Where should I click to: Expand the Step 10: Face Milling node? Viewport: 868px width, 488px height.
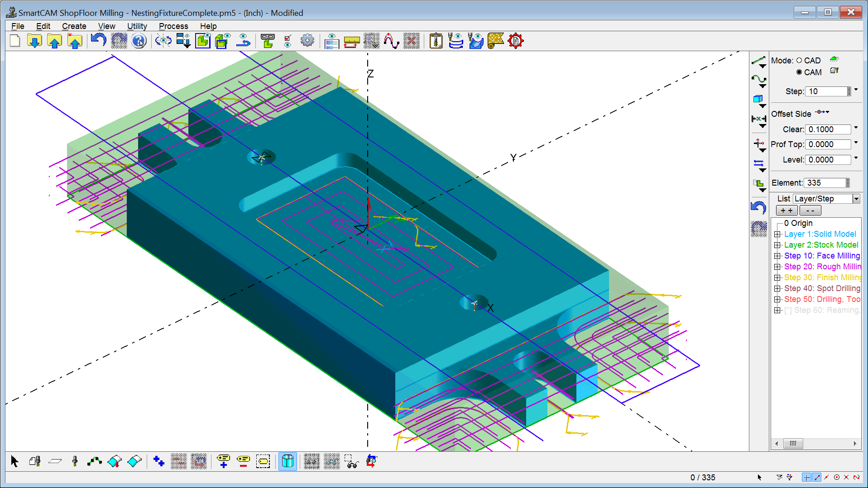[x=777, y=256]
